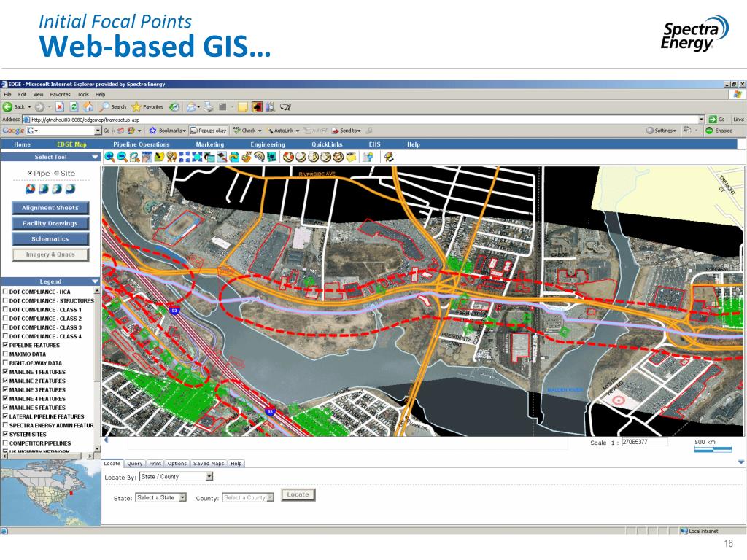Click the browser Home icon

pos(88,106)
